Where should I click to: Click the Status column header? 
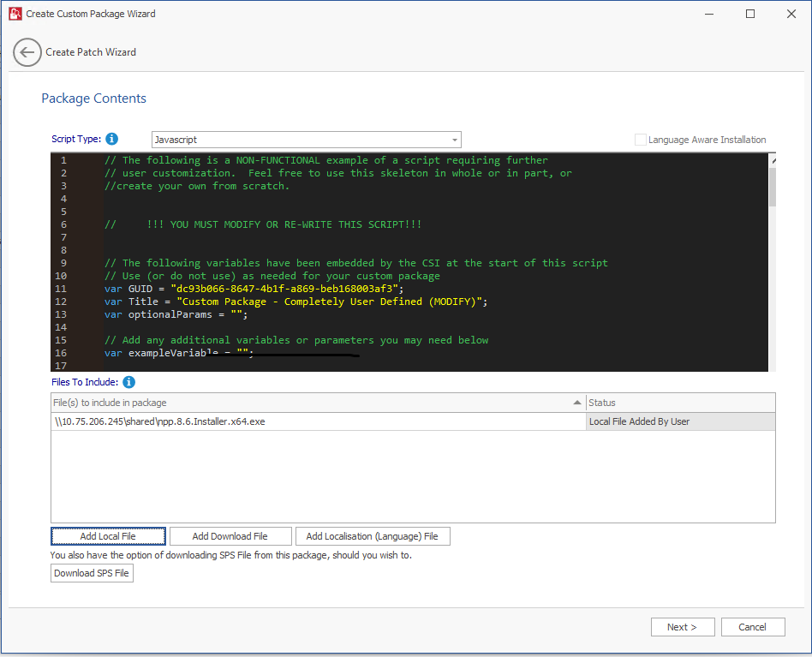(680, 403)
